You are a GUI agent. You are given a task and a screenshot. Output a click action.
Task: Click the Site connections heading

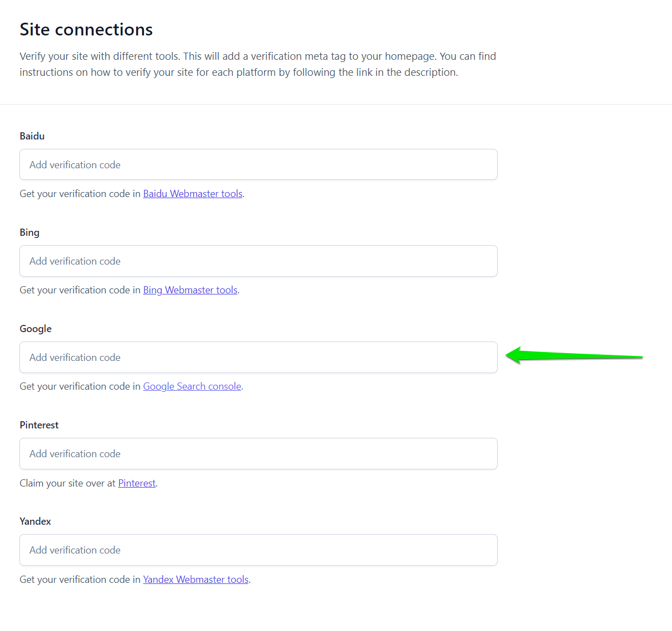86,29
